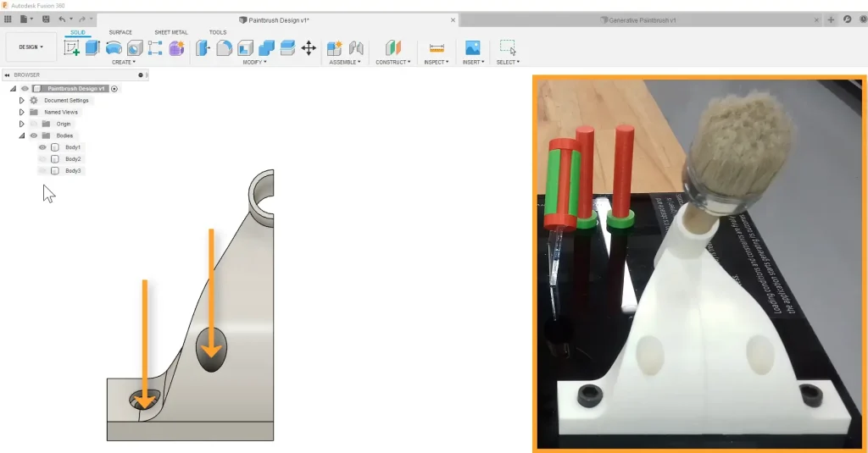The width and height of the screenshot is (868, 453).
Task: Select the Extrude tool in Create group
Action: (x=92, y=48)
